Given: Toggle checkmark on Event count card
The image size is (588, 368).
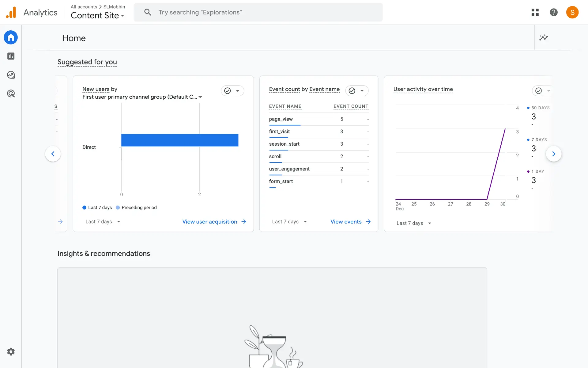Looking at the screenshot, I should click(352, 91).
